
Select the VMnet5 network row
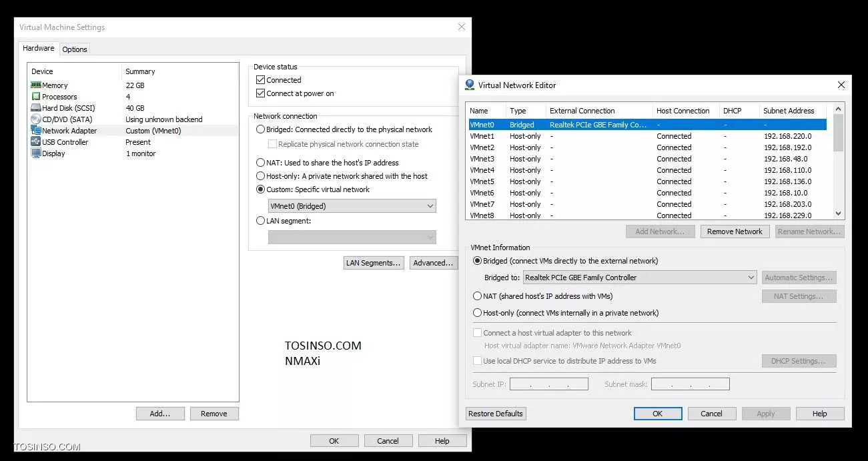[x=647, y=181]
